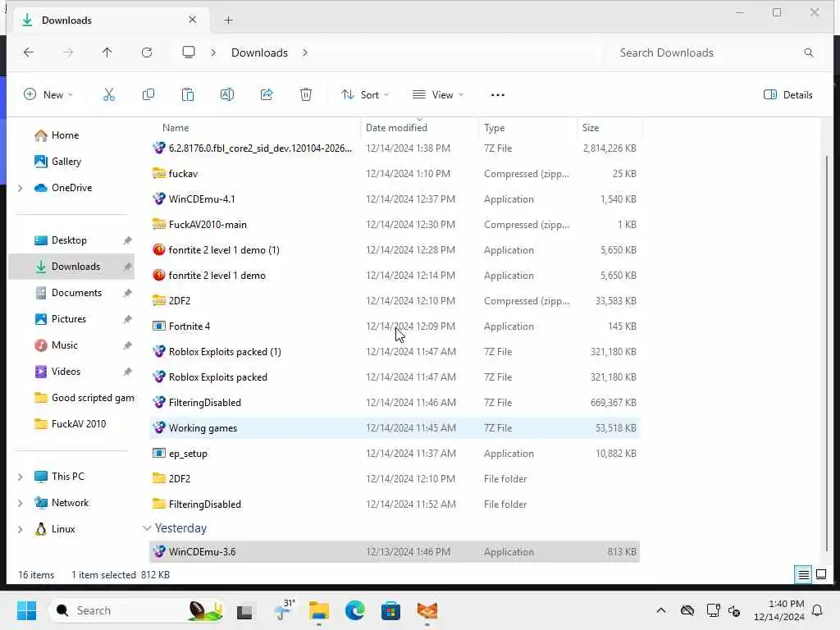Select the ep_setup application
Screen dimensions: 840x630
395,454
